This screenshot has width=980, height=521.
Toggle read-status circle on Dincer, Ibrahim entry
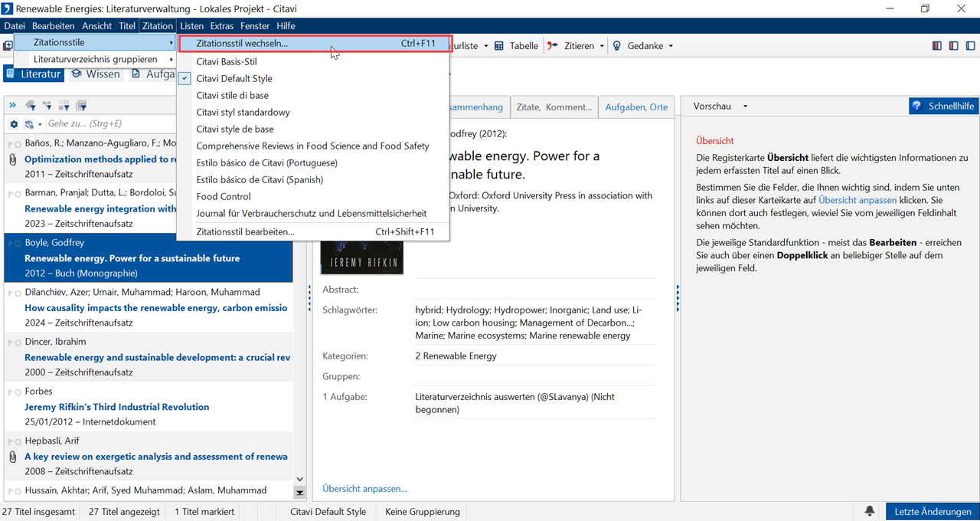(x=17, y=342)
